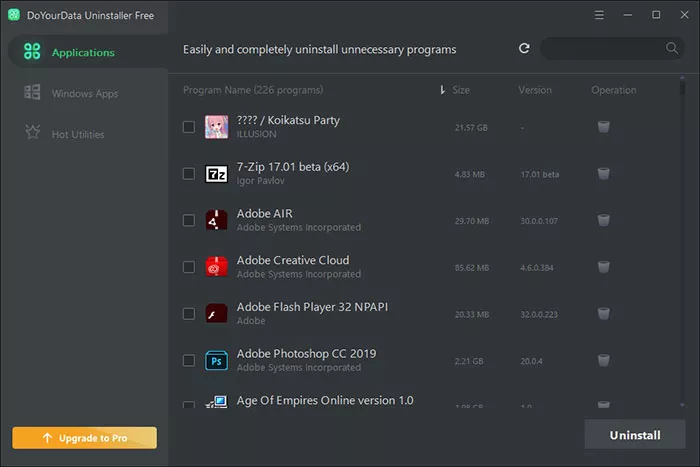700x467 pixels.
Task: Click the 7-Zip program icon
Action: click(217, 174)
